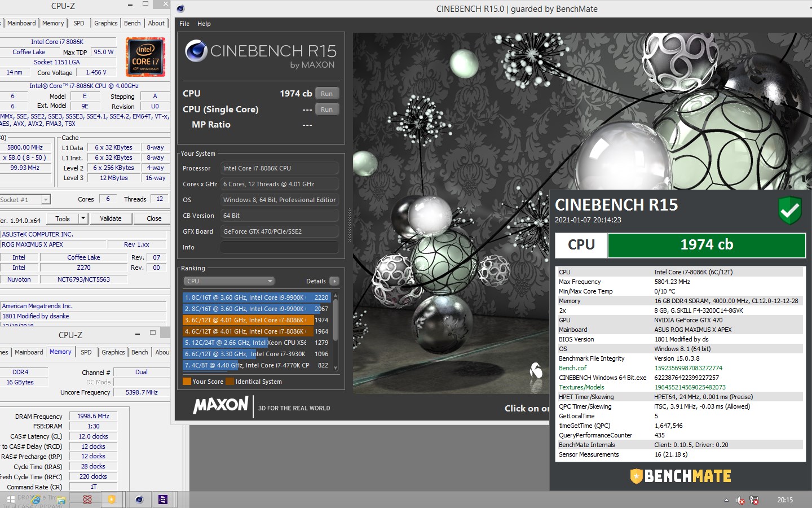Switch to Mainboard tab in lower CPU-Z

[29, 352]
